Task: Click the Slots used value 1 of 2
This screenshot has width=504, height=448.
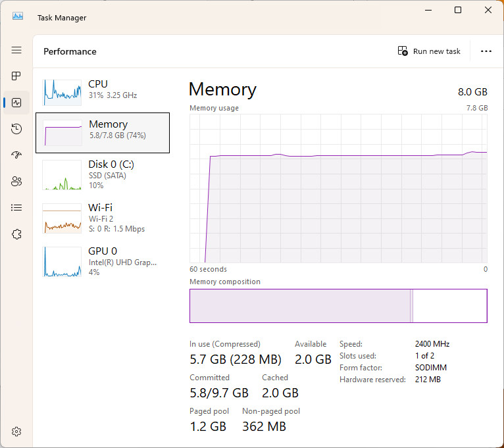Action: (424, 356)
